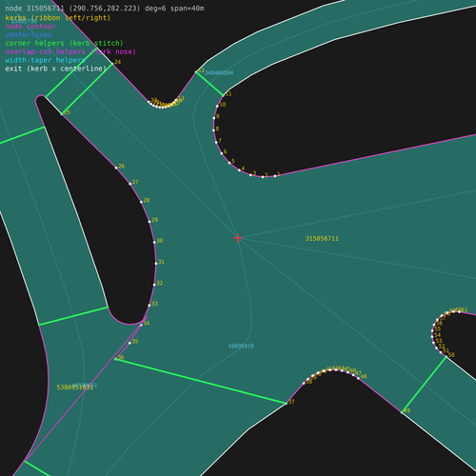The width and height of the screenshot is (476, 476).
Task: Click contour point 29
Action: (149, 222)
